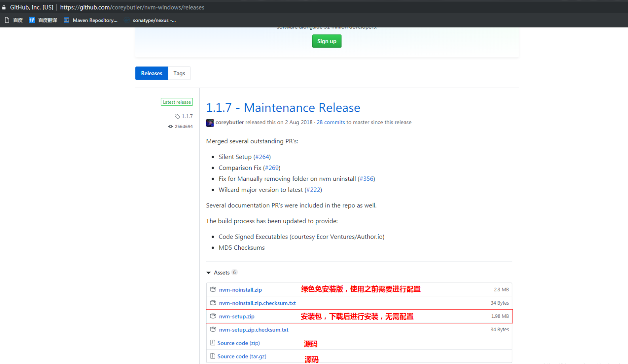Download nvm-noinstall.zip
The height and width of the screenshot is (364, 628).
[241, 290]
